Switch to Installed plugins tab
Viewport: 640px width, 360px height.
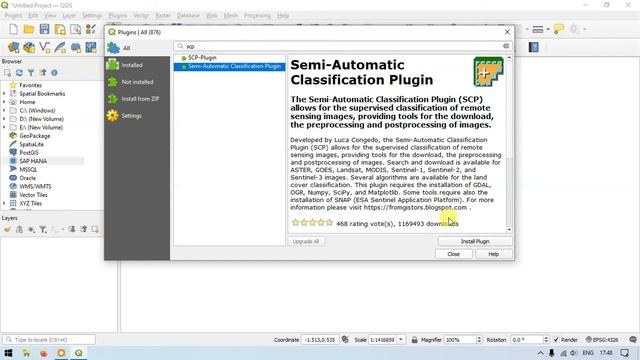tap(137, 65)
